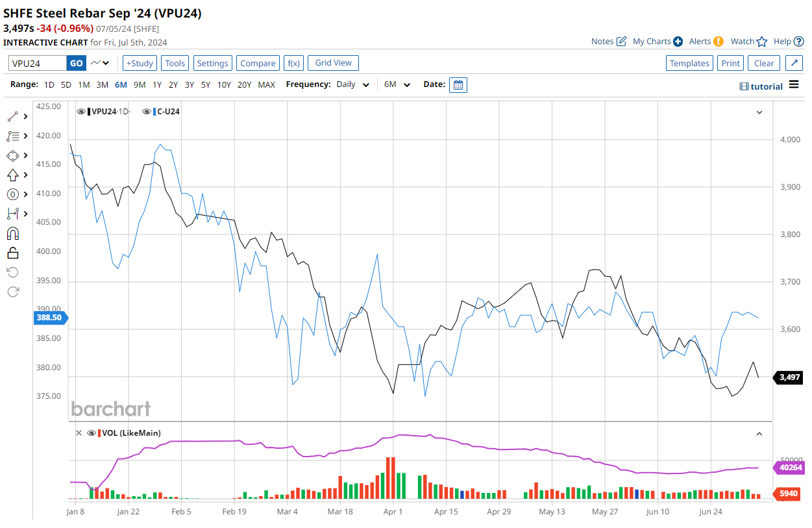Open the Templates button
Viewport: 812px width, 528px height.
[x=689, y=63]
